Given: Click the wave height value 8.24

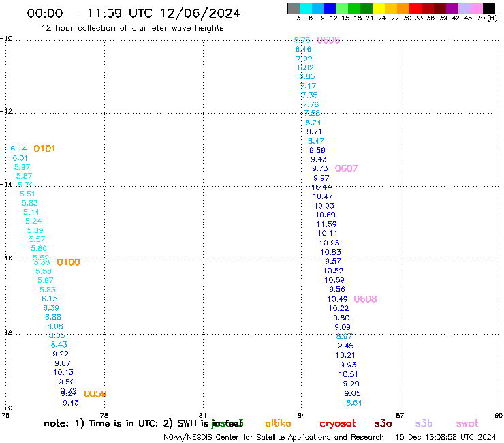Looking at the screenshot, I should click(x=313, y=123).
